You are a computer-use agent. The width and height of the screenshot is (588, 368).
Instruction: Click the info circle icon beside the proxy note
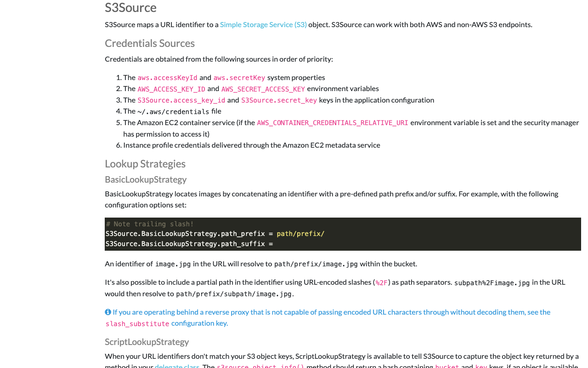click(x=108, y=312)
